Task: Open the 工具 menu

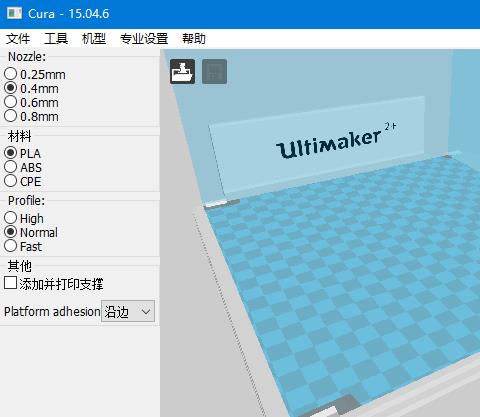Action: point(56,39)
